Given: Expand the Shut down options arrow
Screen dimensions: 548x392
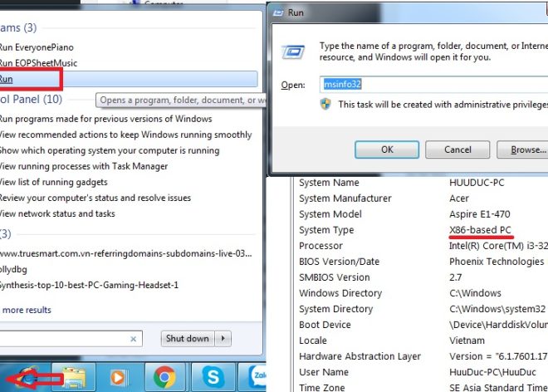Looking at the screenshot, I should pos(223,339).
